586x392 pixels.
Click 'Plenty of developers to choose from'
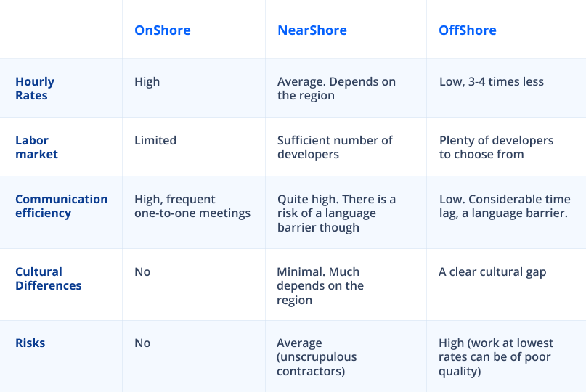pyautogui.click(x=496, y=147)
